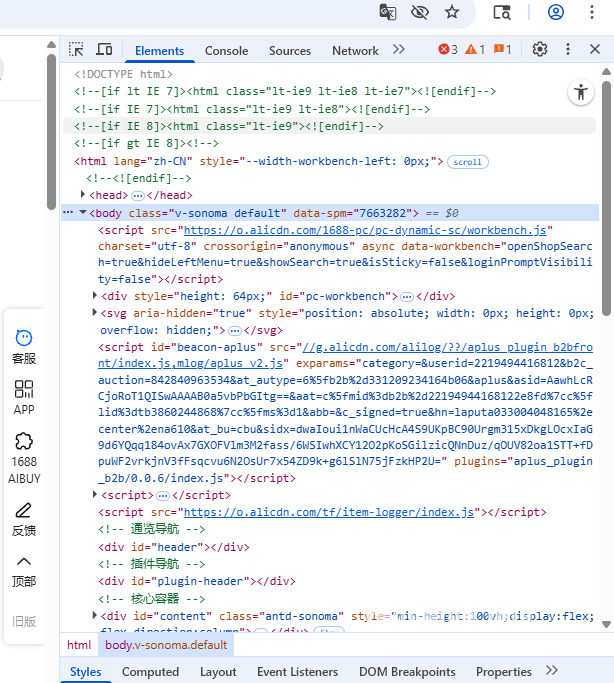The height and width of the screenshot is (683, 614).
Task: Open 1688 AIBUY sidebar item
Action: [24, 458]
